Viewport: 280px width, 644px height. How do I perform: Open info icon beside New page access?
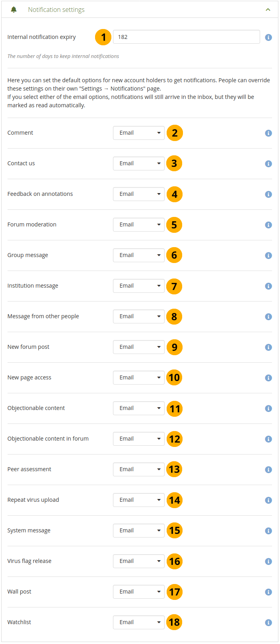(x=268, y=378)
